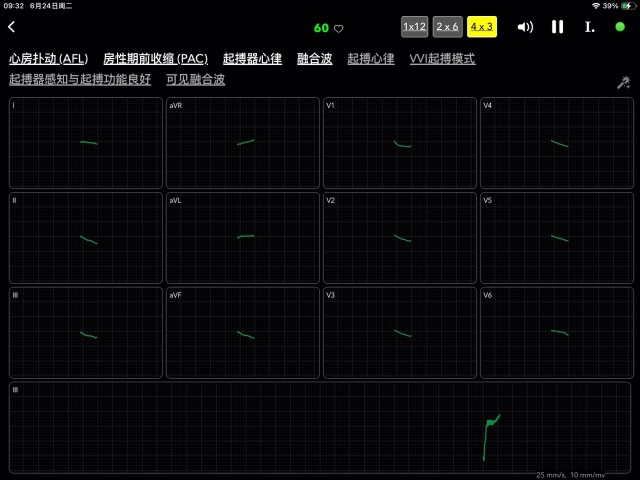
Task: Switch to 1x12 lead layout
Action: (414, 27)
